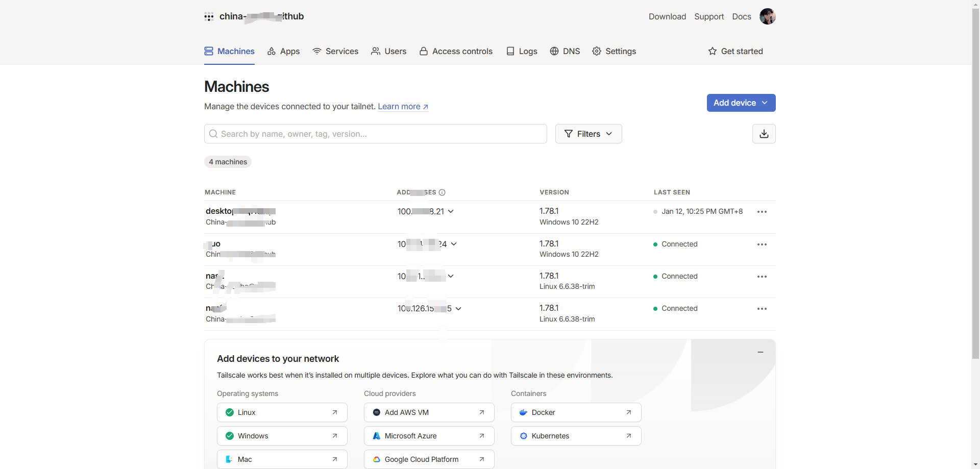Click the Tailscale logo dots icon
Screen dimensions: 980x469
[x=209, y=16]
